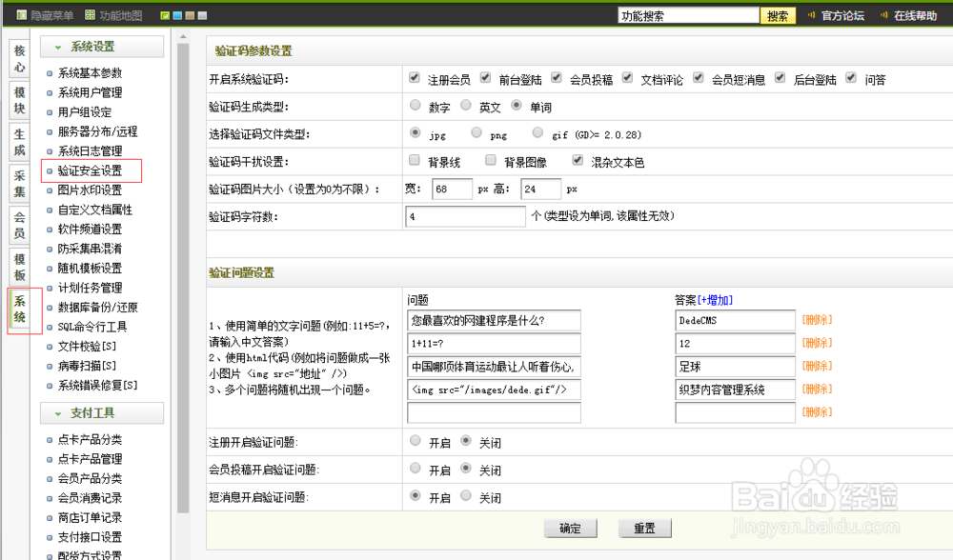Image resolution: width=953 pixels, height=560 pixels.
Task: Enable the 背景线 captcha interference option
Action: [414, 160]
